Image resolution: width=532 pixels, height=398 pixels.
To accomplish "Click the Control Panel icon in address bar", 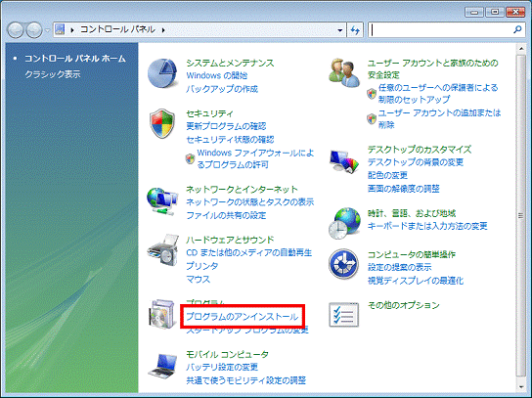I will (60, 29).
